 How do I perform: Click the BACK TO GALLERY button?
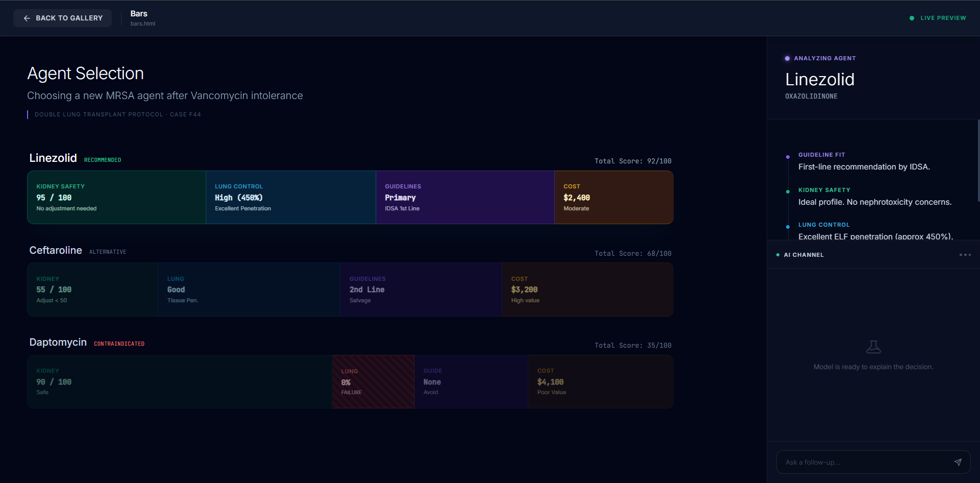click(62, 18)
